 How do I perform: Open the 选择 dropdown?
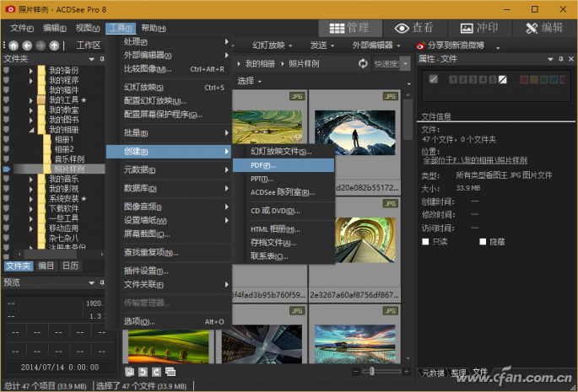tap(249, 81)
